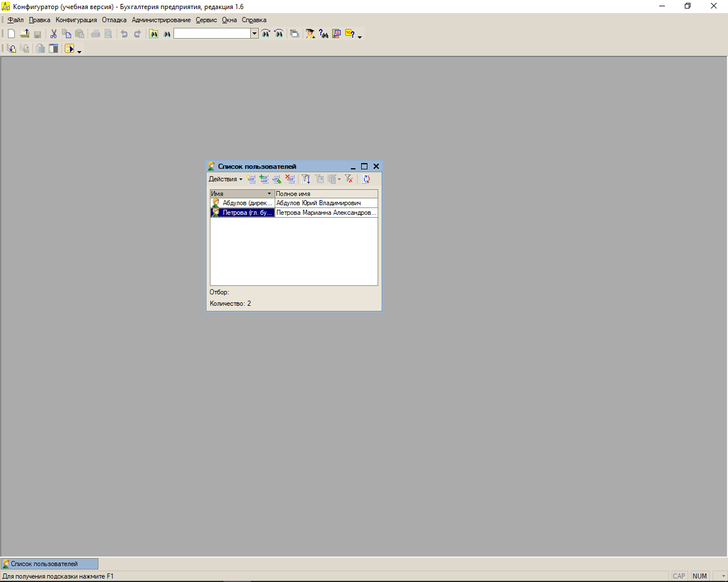Click the Cut scissors icon

(x=53, y=34)
